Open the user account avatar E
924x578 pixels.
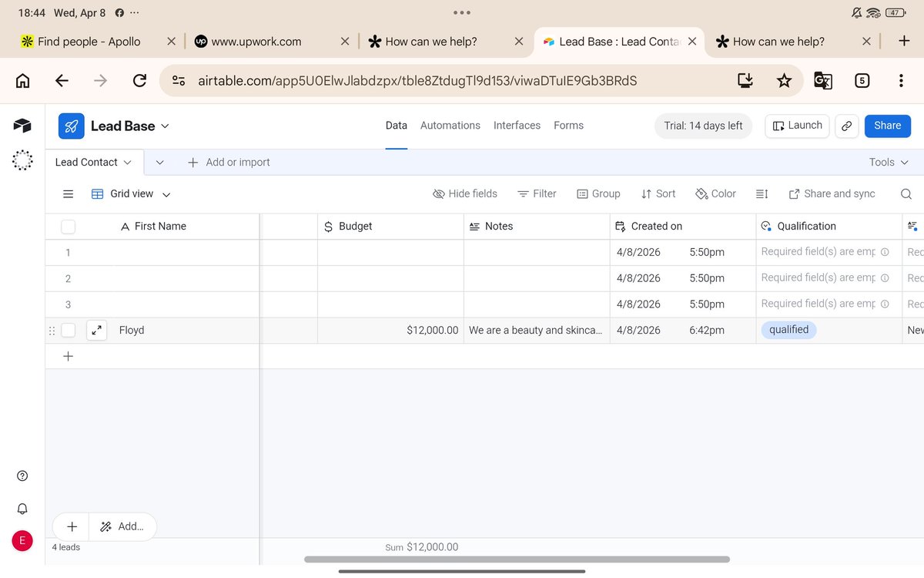(x=22, y=541)
